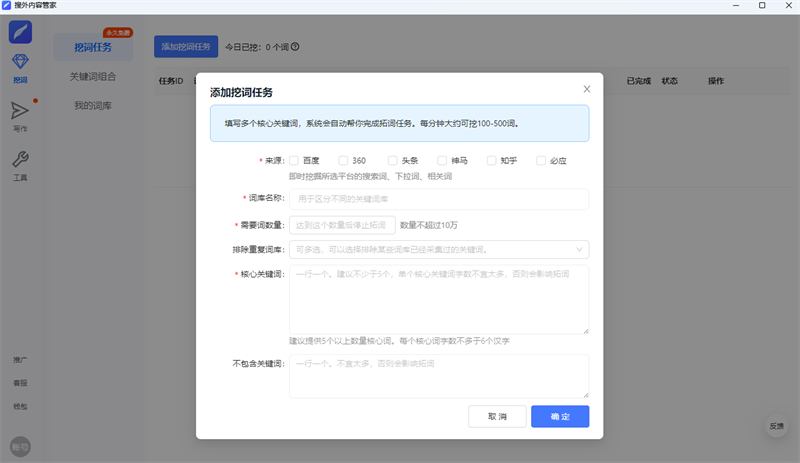Click the 状态 column header
The image size is (800, 463).
pyautogui.click(x=669, y=81)
